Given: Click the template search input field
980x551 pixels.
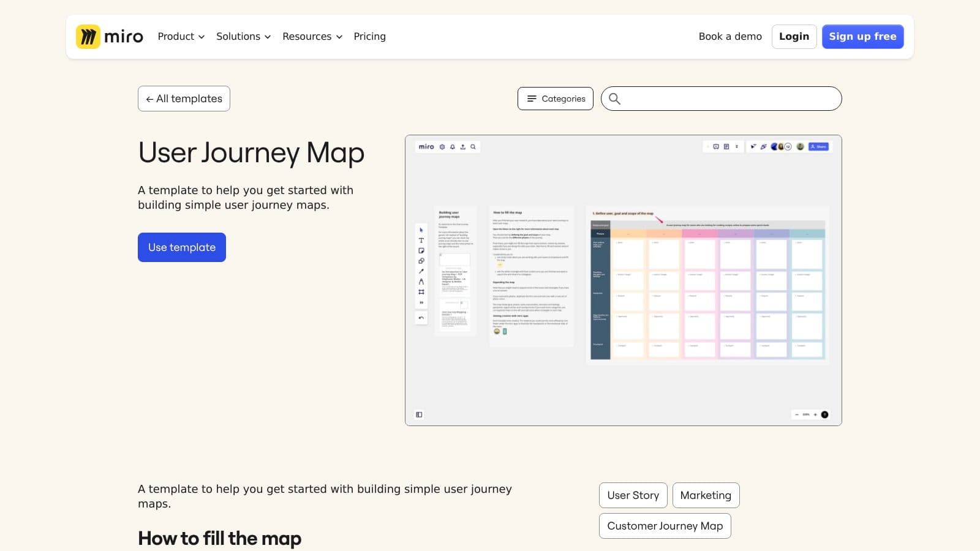Looking at the screenshot, I should tap(729, 99).
